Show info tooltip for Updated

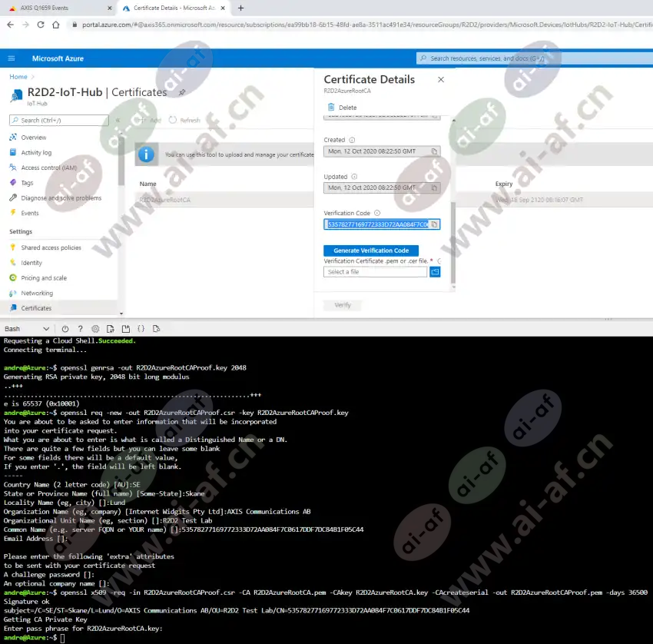click(354, 177)
